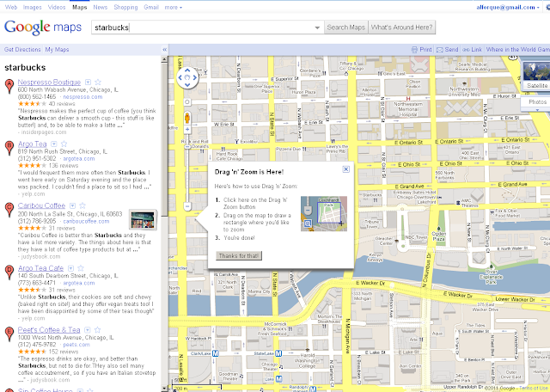Open the dropdown next to Caribou Coffee
Image resolution: width=550 pixels, height=392 pixels.
click(72, 205)
